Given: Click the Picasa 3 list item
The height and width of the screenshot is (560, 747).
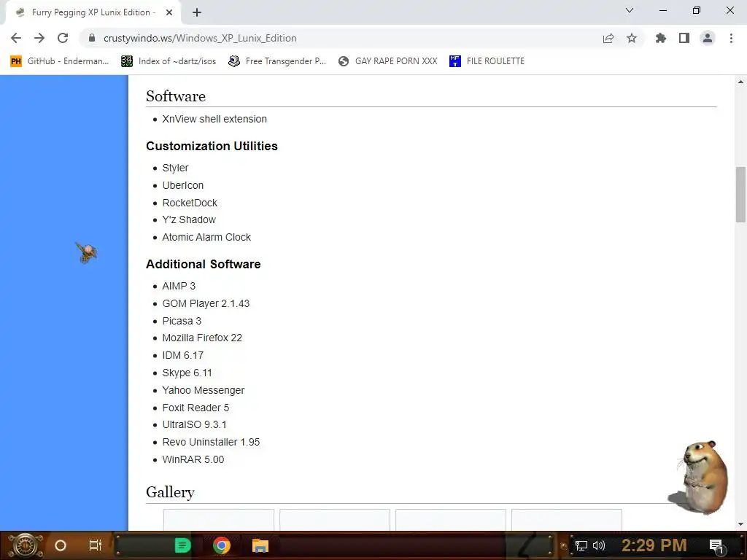Looking at the screenshot, I should pos(182,321).
